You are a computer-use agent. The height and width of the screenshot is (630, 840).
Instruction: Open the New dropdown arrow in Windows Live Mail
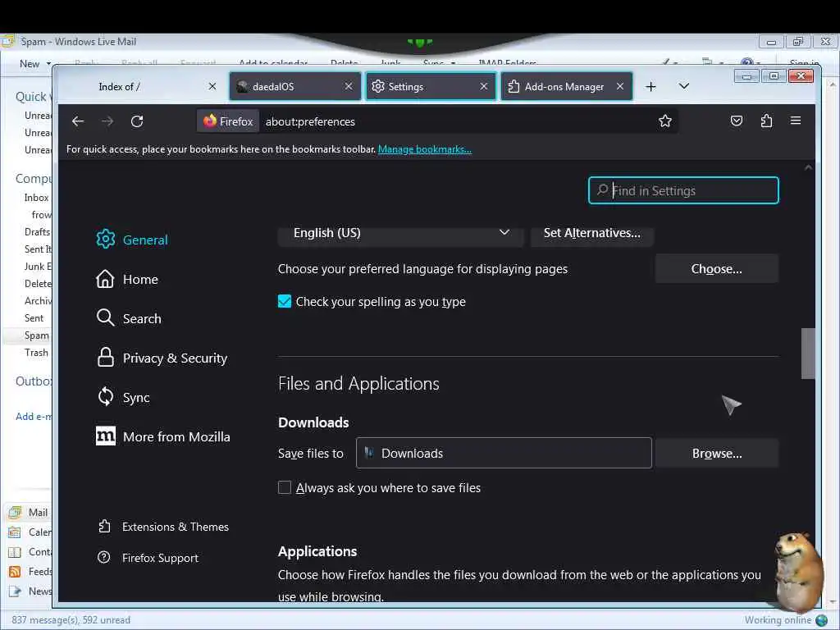(48, 64)
